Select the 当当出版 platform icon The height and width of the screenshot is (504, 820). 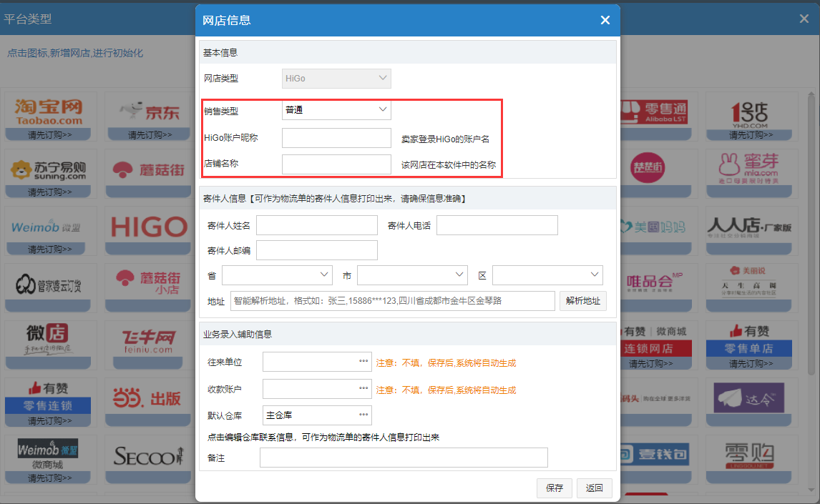point(147,398)
